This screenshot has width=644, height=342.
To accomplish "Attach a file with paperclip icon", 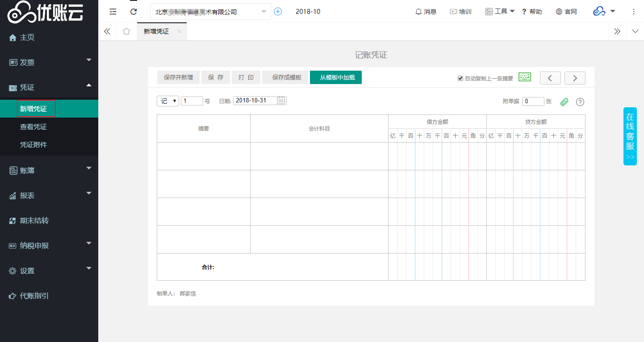I will point(565,101).
